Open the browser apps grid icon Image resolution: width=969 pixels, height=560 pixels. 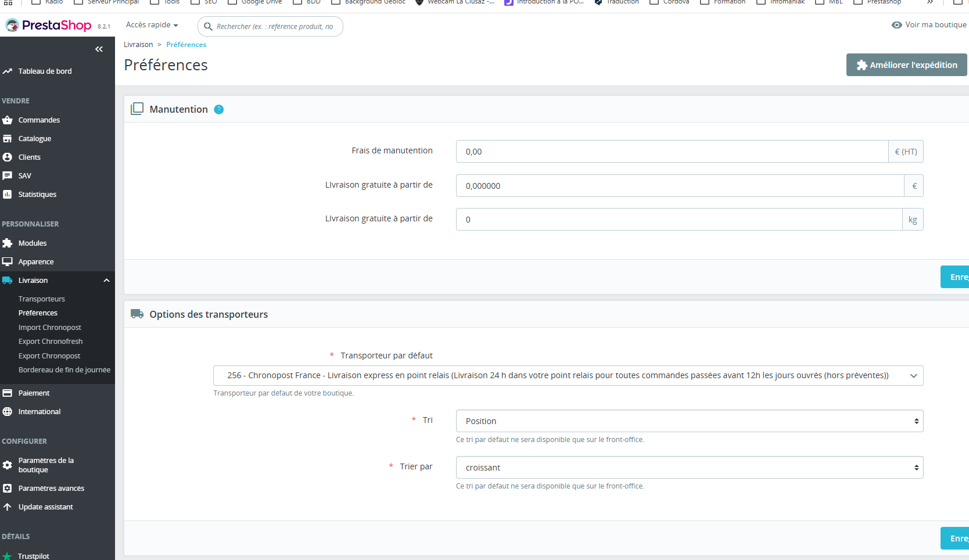coord(8,2)
